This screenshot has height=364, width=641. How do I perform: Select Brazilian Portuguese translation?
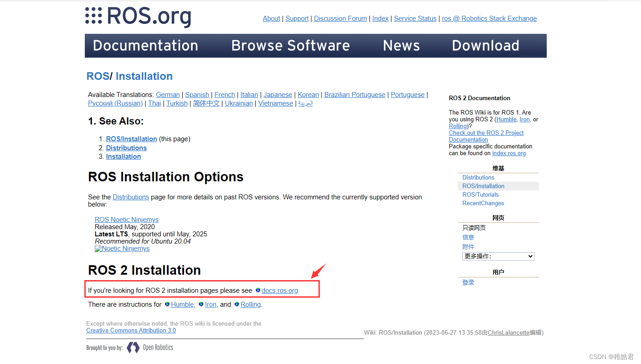[355, 95]
